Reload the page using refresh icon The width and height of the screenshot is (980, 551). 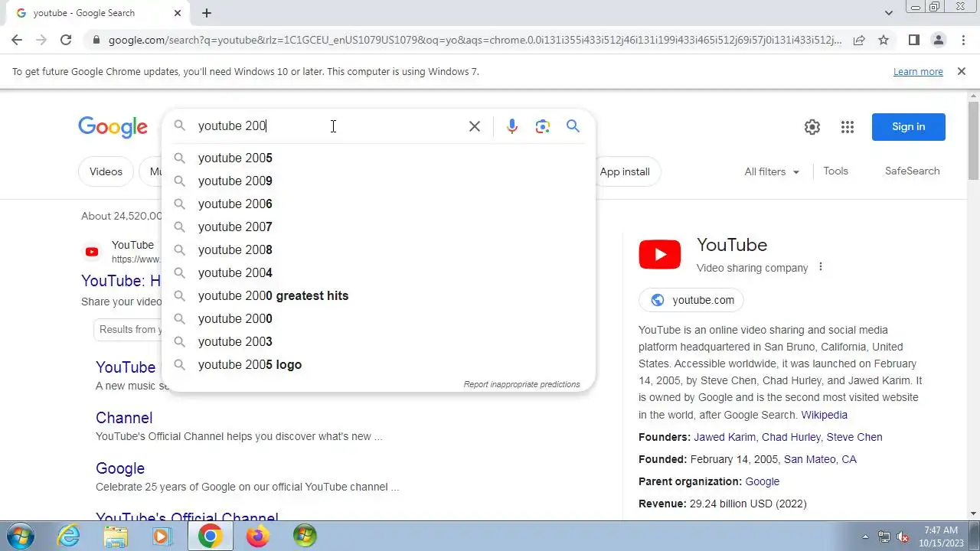click(x=66, y=40)
